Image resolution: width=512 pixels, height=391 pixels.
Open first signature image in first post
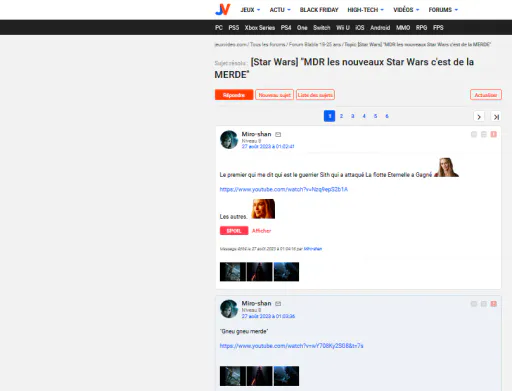click(233, 272)
